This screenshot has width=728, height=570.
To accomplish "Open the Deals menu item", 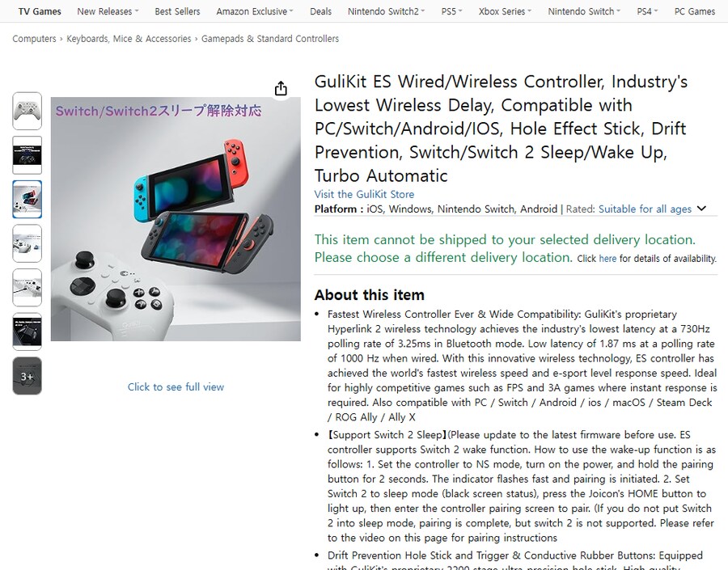I will [x=321, y=11].
